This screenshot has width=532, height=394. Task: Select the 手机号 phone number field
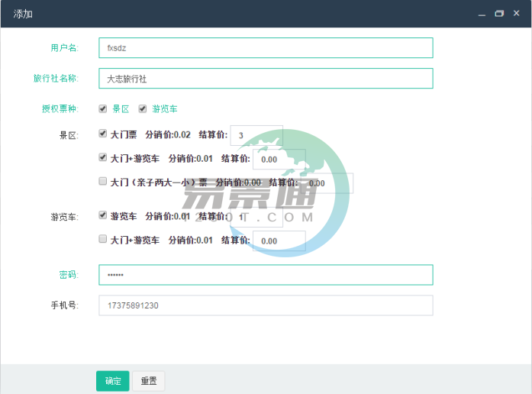click(266, 305)
